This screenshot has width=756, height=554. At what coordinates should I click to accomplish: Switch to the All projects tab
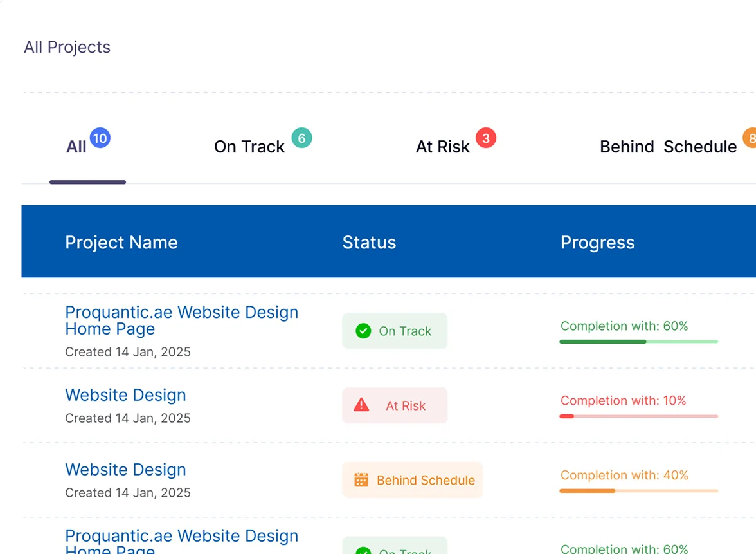(76, 147)
